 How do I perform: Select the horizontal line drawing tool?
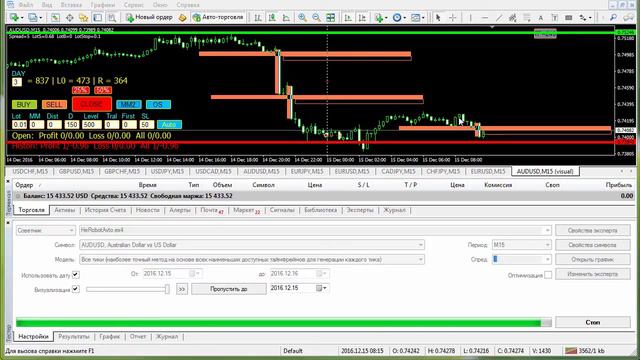(484, 17)
